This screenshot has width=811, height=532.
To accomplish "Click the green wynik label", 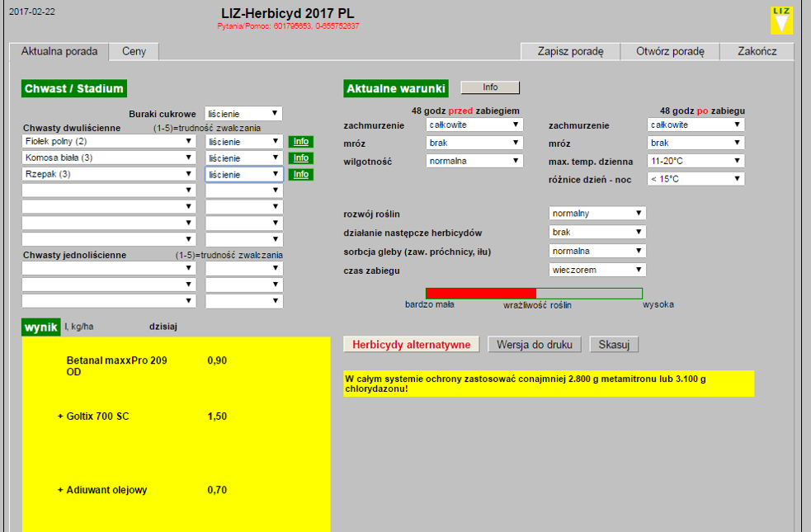I will (x=41, y=327).
